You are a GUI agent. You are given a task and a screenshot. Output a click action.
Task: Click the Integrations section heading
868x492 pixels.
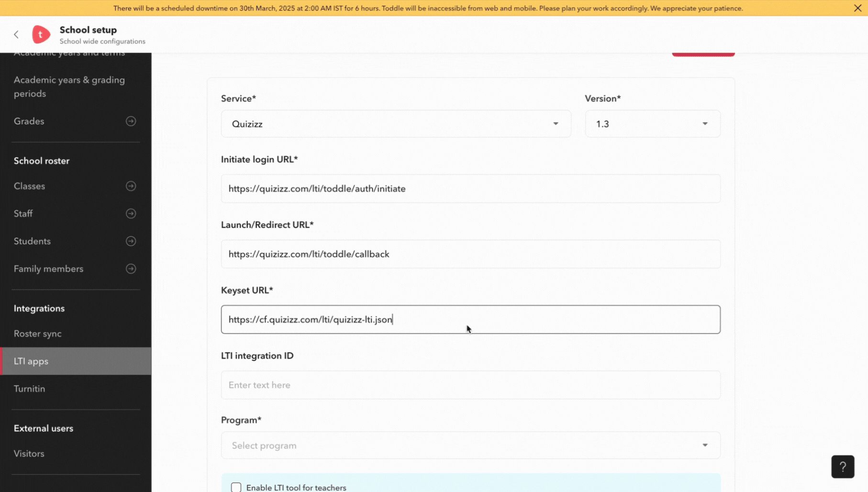[39, 308]
